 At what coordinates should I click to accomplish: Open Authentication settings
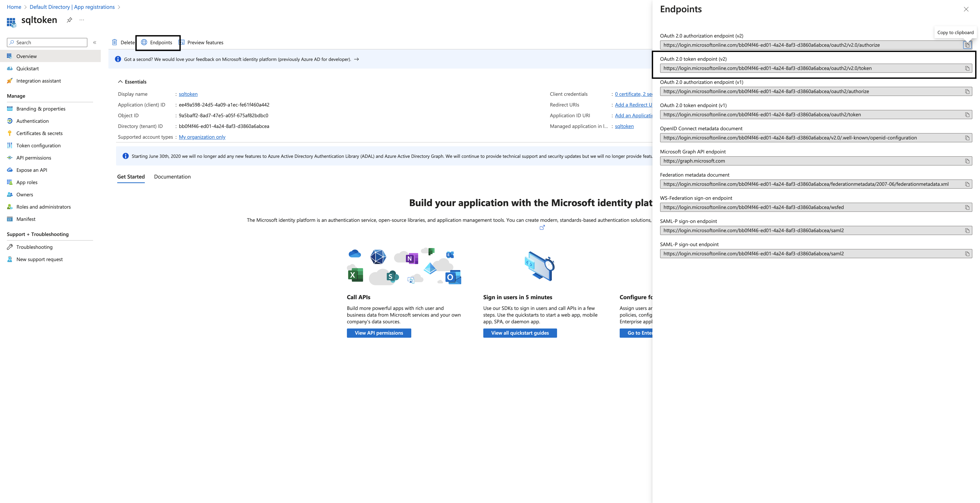click(x=32, y=121)
